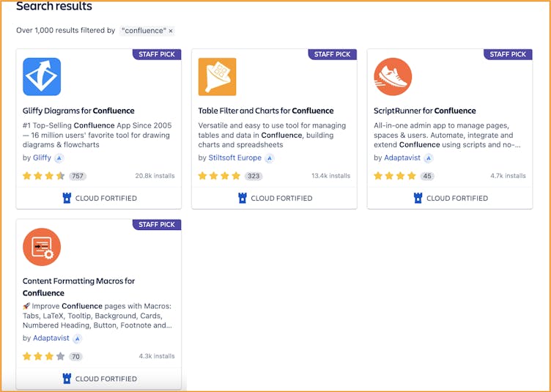
Task: Remove the "confluence" search filter
Action: 171,31
